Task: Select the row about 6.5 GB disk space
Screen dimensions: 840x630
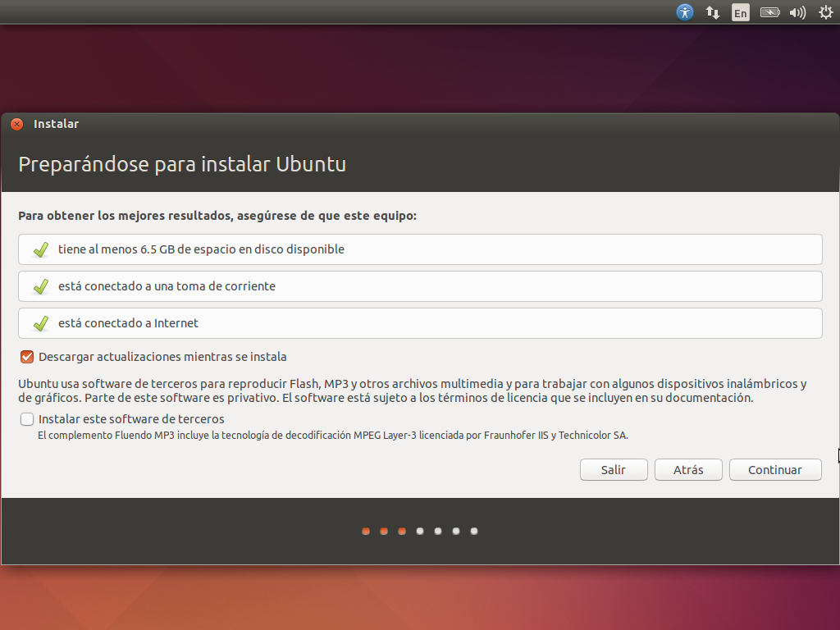Action: tap(420, 249)
